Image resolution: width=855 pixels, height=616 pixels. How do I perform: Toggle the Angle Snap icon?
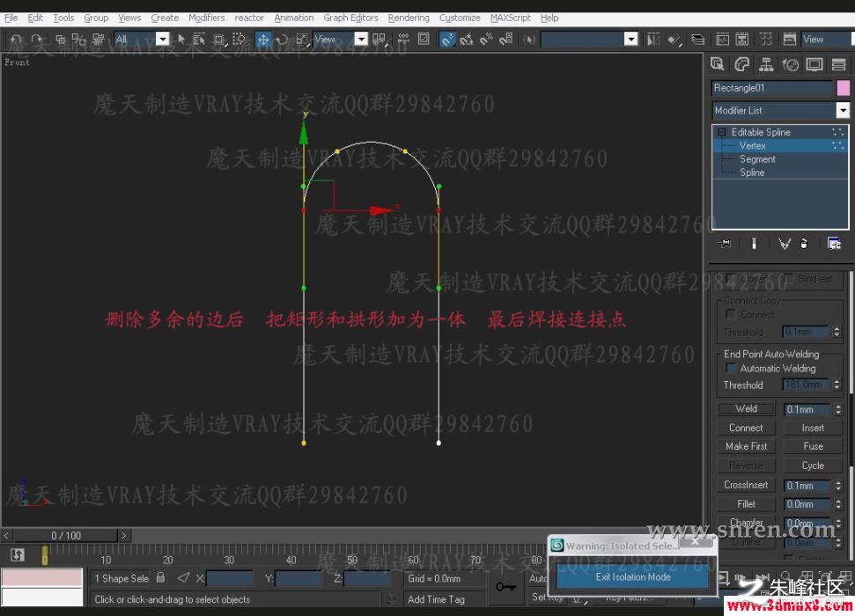pyautogui.click(x=467, y=40)
